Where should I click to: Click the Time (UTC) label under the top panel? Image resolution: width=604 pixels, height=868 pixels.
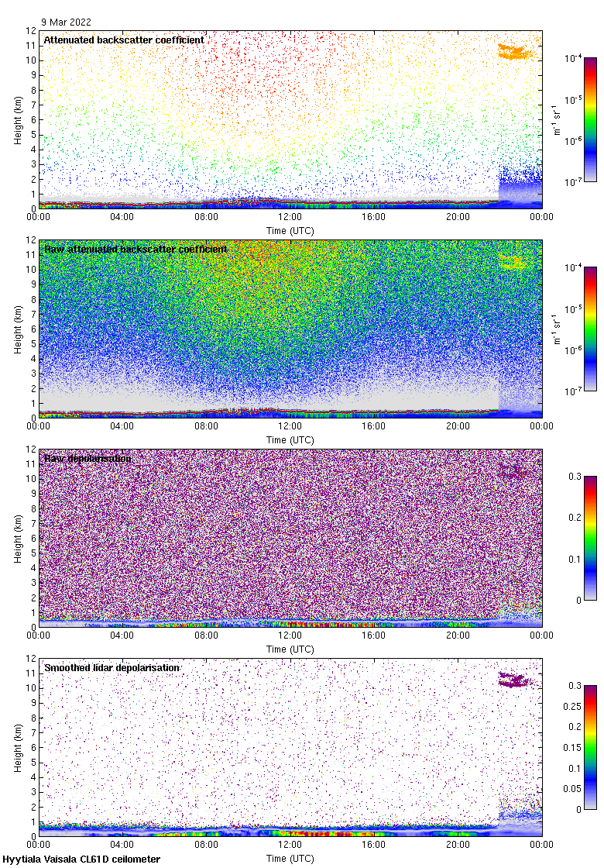[x=290, y=231]
